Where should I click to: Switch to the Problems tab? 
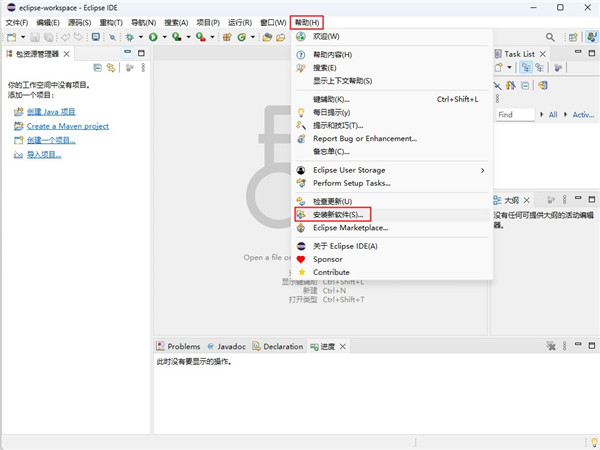(179, 346)
